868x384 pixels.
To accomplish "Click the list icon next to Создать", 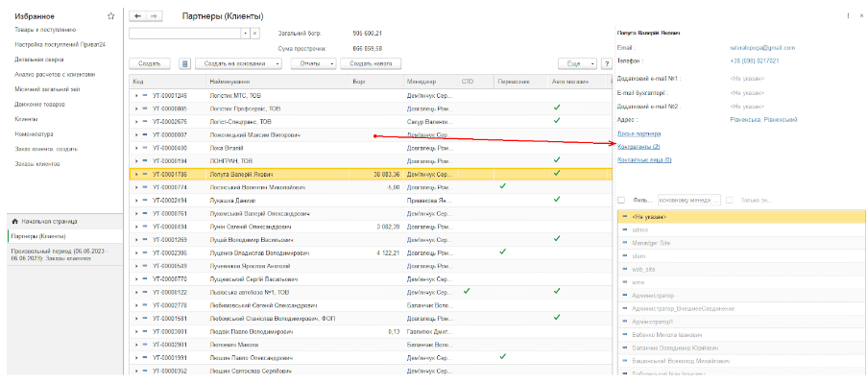I will coord(184,63).
